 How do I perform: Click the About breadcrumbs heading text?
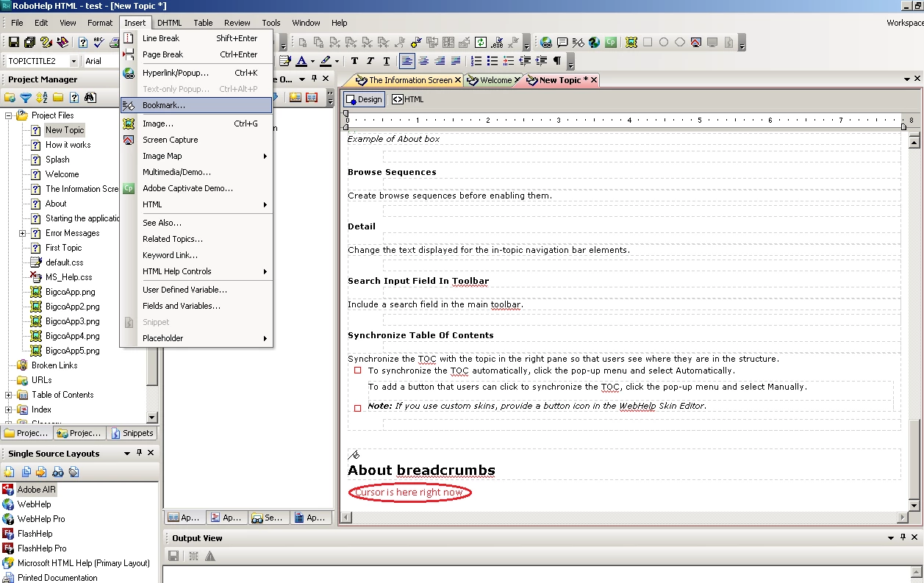[421, 471]
